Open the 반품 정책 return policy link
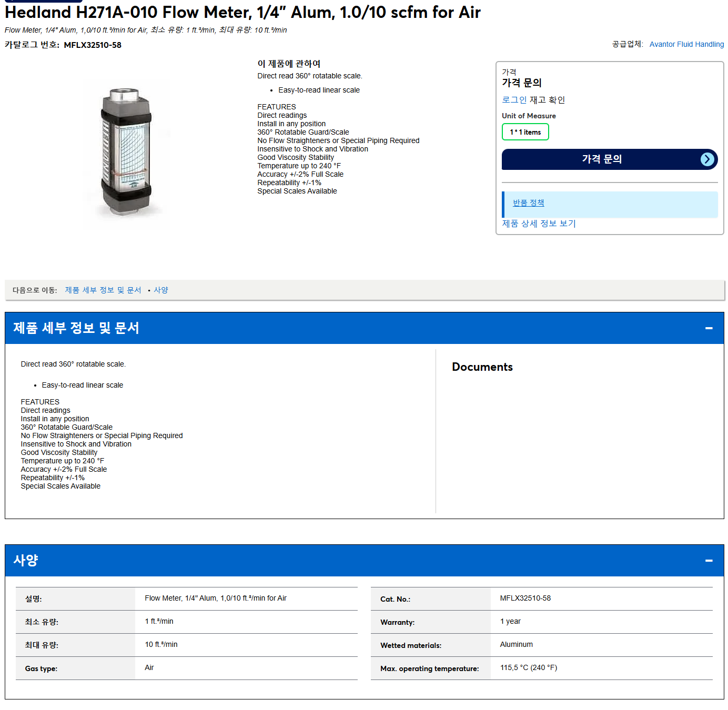Screen dimensions: 728x710 click(x=528, y=203)
